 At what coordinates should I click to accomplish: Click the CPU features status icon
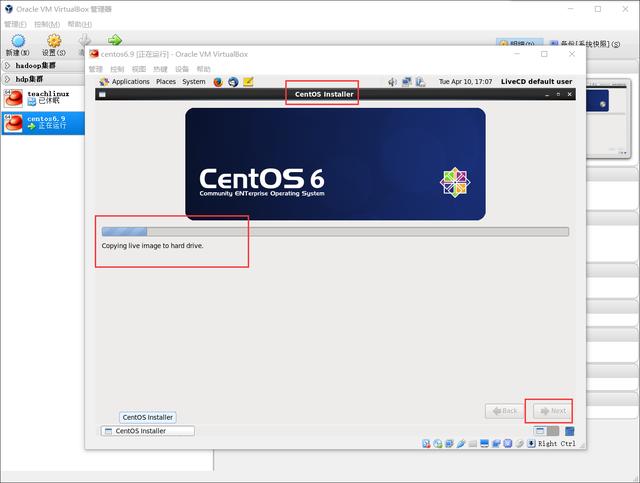click(x=508, y=443)
